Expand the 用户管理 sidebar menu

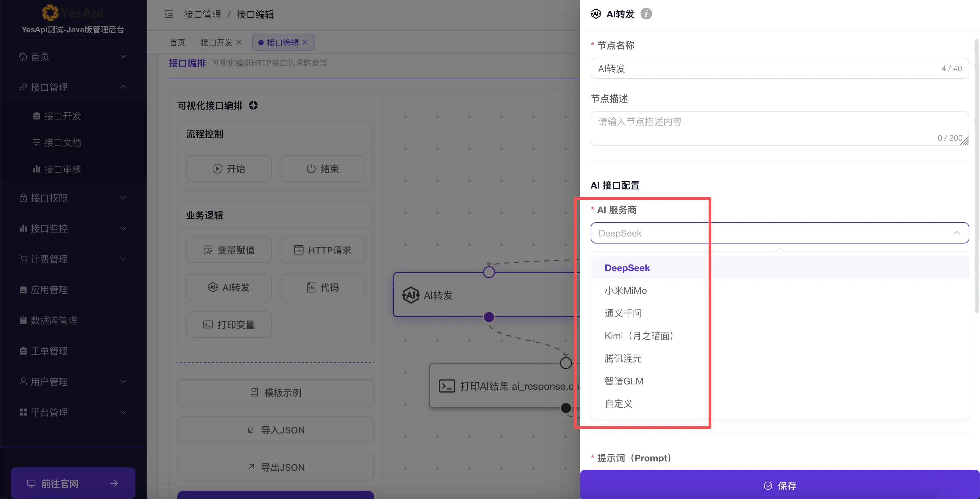pyautogui.click(x=73, y=381)
